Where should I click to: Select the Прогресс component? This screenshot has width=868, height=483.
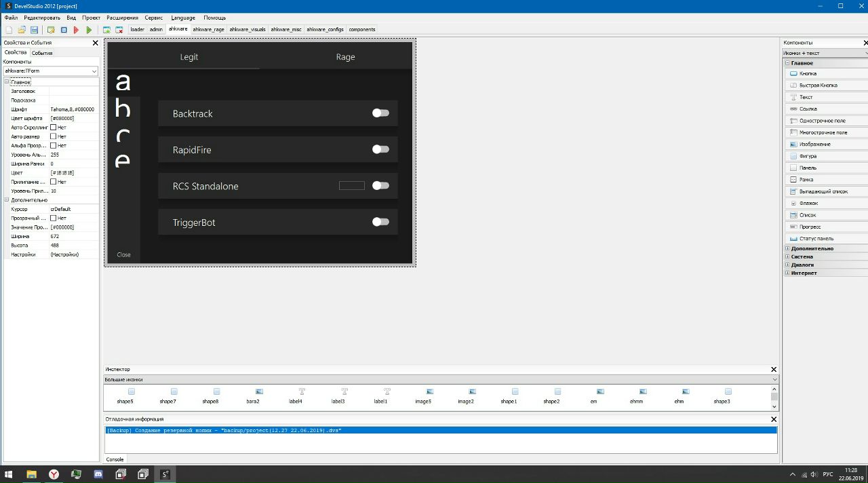coord(826,227)
